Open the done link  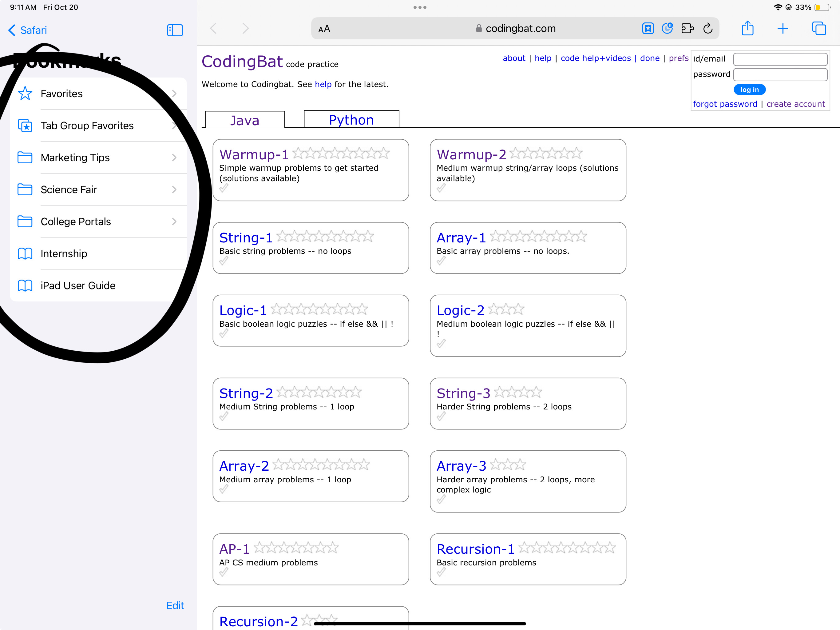[x=650, y=58]
